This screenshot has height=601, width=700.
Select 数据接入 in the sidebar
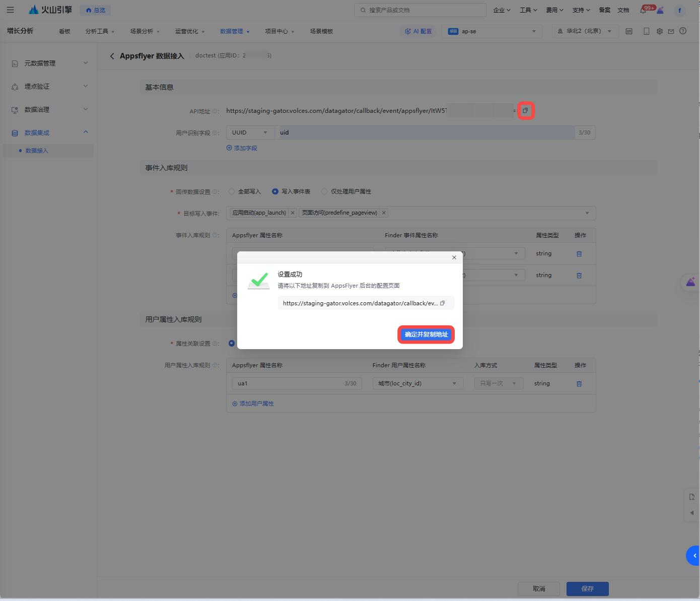click(48, 151)
